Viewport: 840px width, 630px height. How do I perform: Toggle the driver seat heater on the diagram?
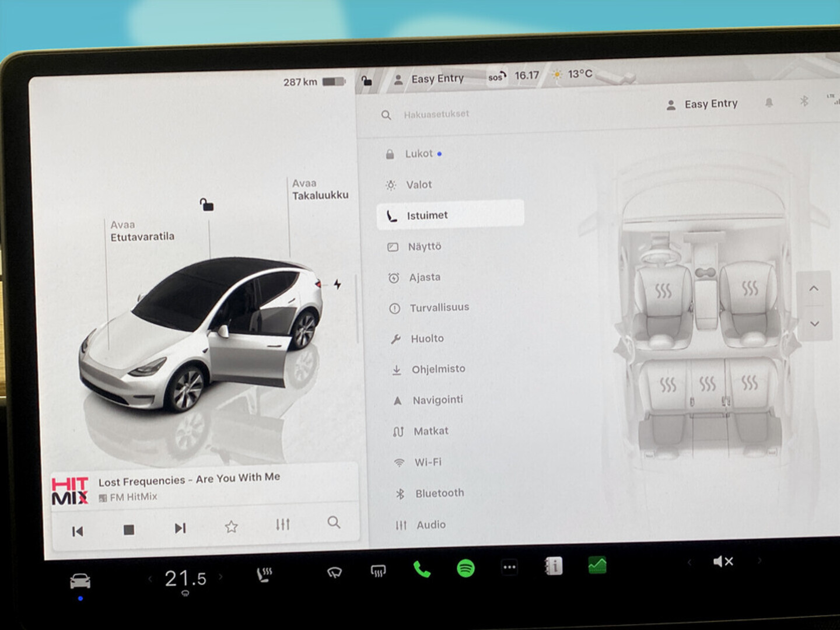(664, 290)
